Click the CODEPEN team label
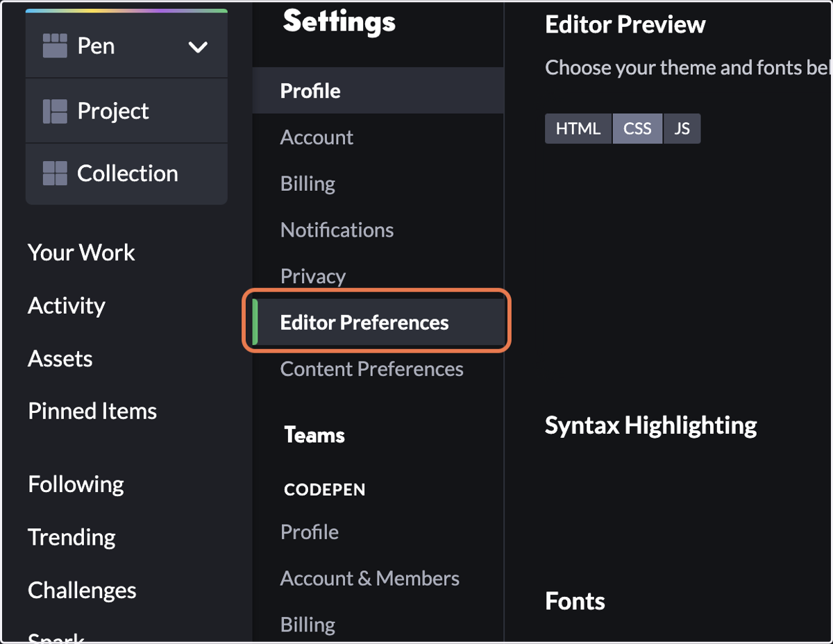 (325, 489)
